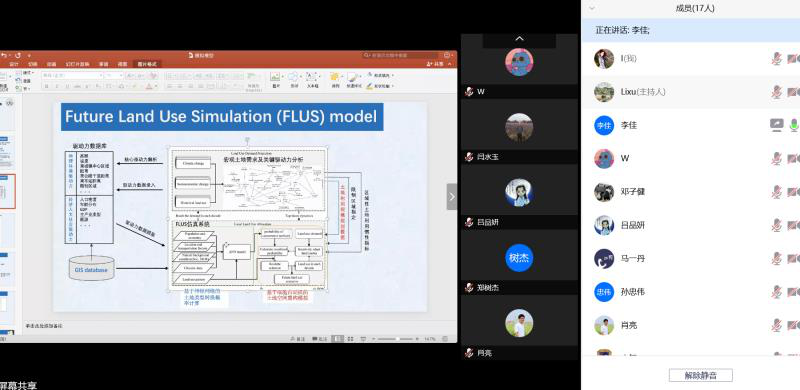Expand video strip using the right chevron handle
Screen dimensions: 800x390
click(x=452, y=197)
